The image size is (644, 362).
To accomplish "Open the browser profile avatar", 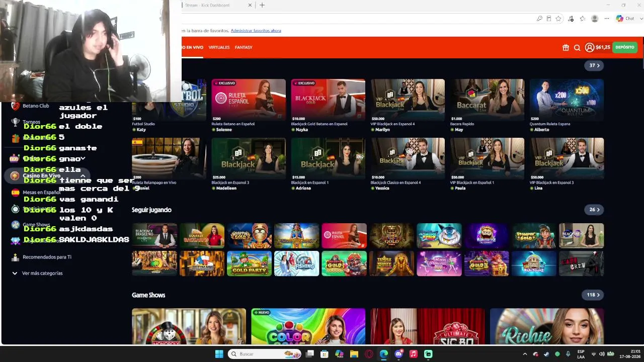I will pos(595,19).
